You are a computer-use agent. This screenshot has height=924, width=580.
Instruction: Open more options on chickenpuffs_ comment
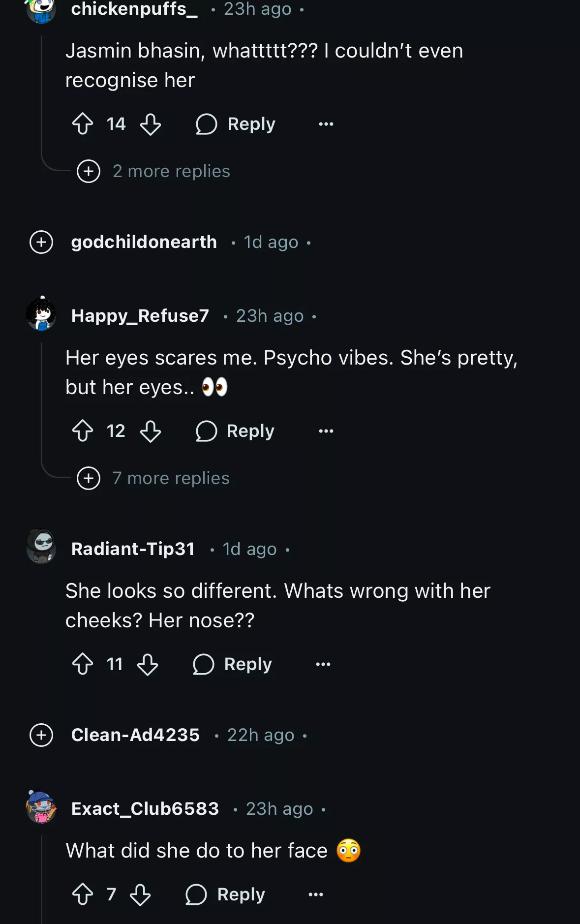click(326, 124)
